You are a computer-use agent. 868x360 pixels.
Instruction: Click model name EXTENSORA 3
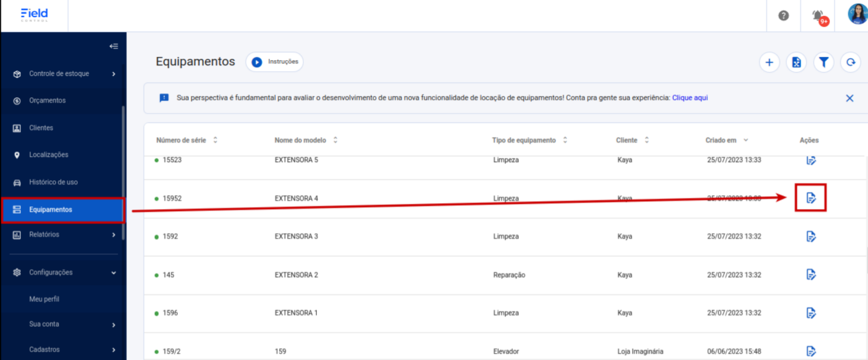296,237
